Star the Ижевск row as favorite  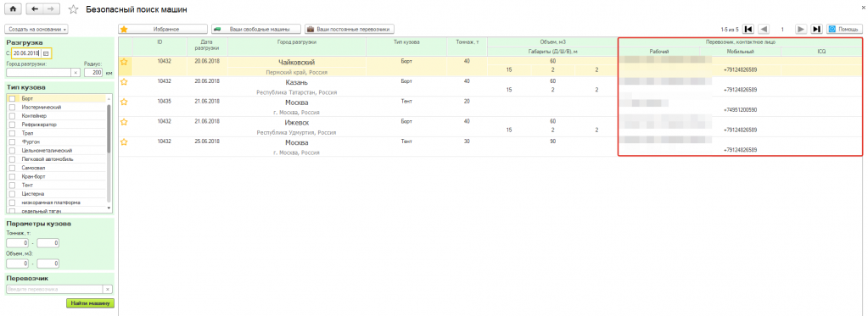(125, 121)
